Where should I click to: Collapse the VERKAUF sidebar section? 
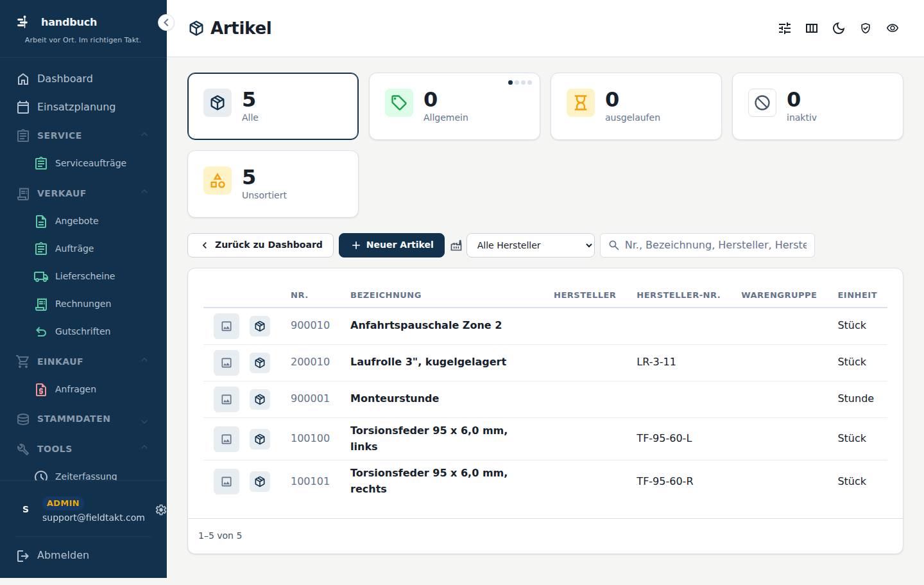click(83, 193)
